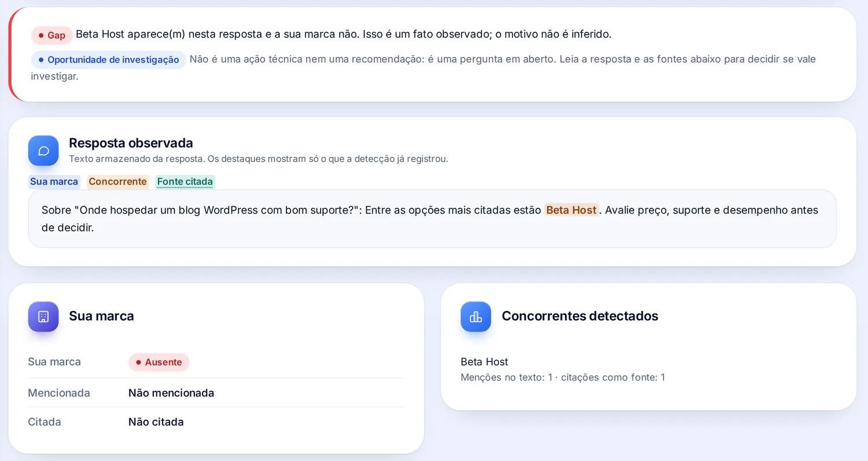Screen dimensions: 868x461
Task: Click the bar chart icon beside Concorrentes detectados
Action: (476, 317)
